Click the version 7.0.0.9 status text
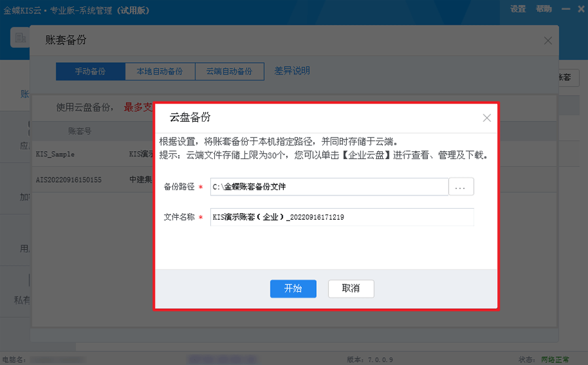This screenshot has width=588, height=365. click(x=370, y=359)
